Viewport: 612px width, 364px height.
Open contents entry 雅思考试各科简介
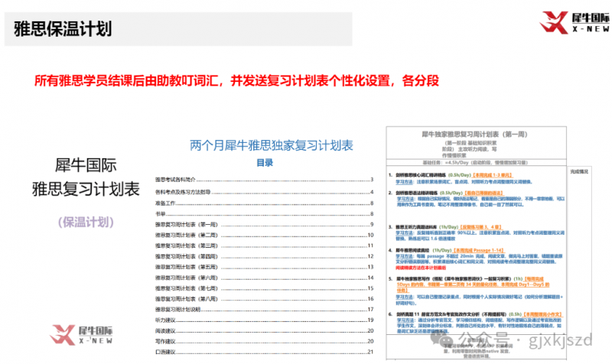click(x=264, y=180)
